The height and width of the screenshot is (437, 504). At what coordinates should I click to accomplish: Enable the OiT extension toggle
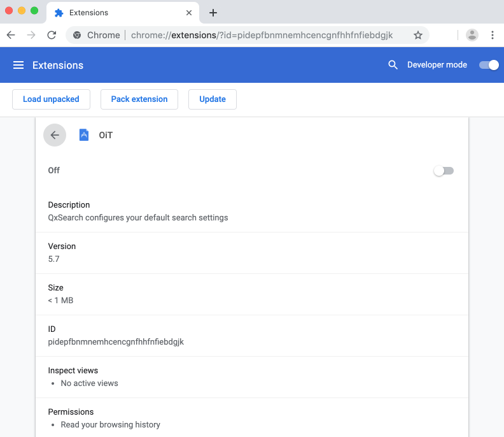(x=444, y=171)
